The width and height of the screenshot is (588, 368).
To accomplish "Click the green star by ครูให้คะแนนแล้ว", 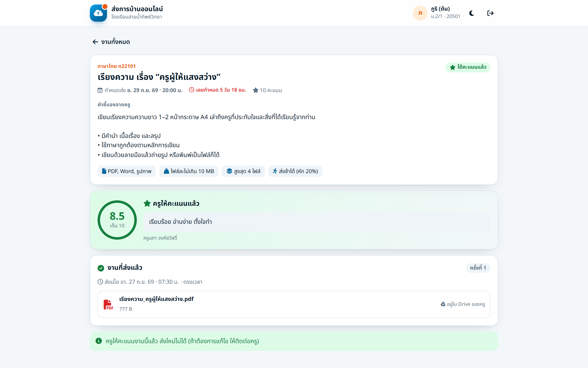I will point(147,203).
